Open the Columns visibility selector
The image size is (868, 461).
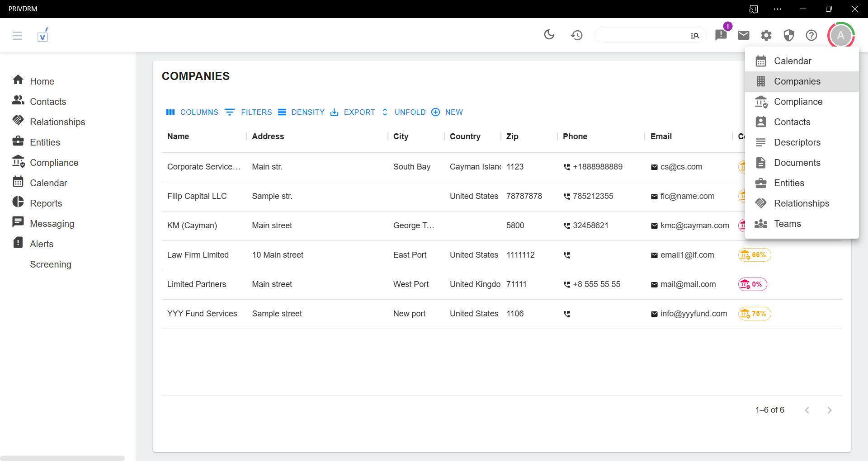(x=192, y=112)
